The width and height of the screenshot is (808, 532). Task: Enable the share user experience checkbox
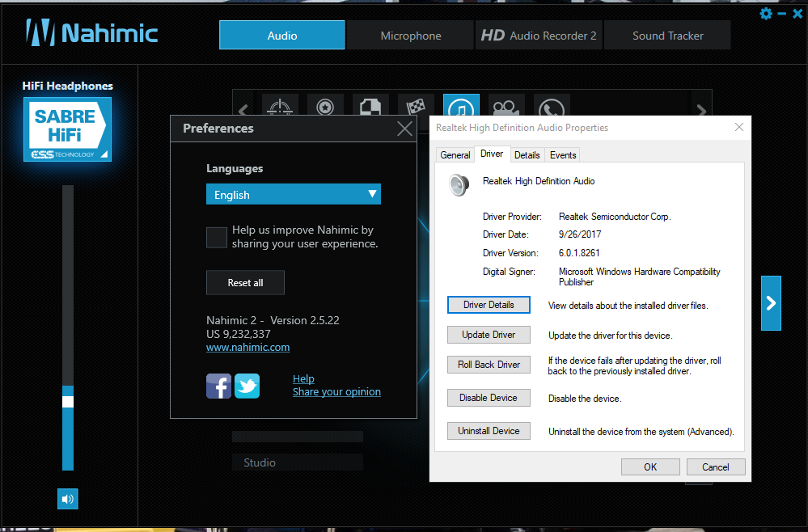[217, 238]
